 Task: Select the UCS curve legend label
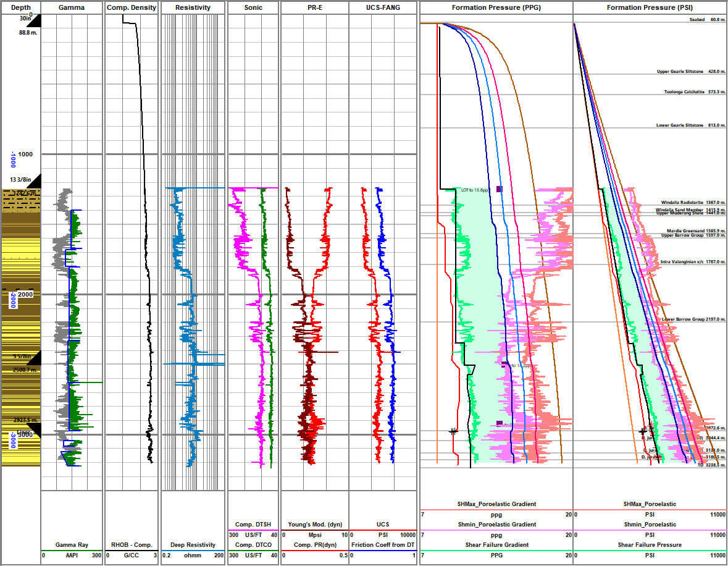(383, 524)
